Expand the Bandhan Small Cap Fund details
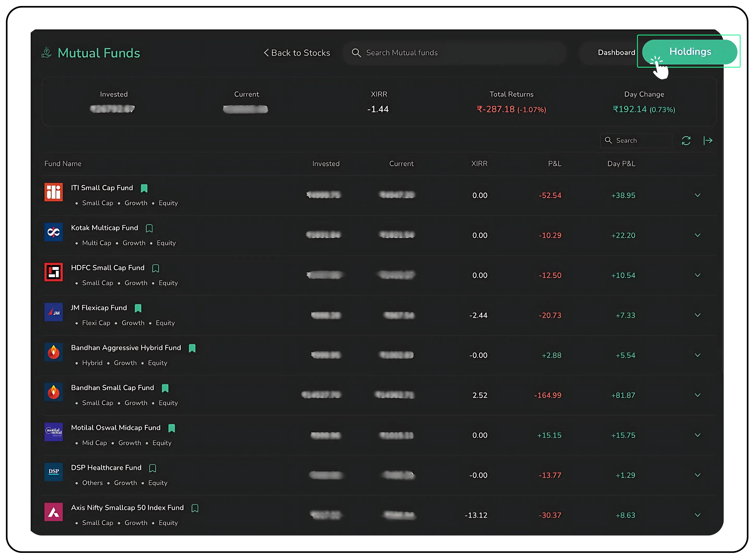Screen dimensions: 756x556 698,395
